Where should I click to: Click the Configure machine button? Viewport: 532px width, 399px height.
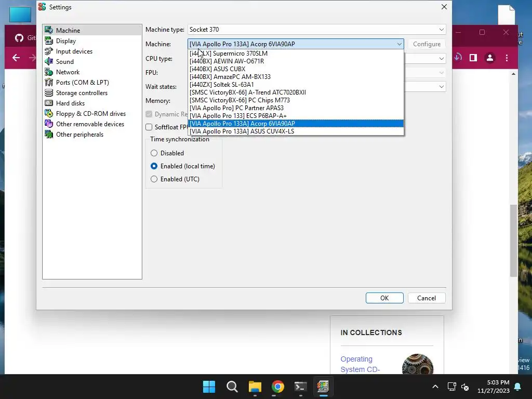point(427,44)
